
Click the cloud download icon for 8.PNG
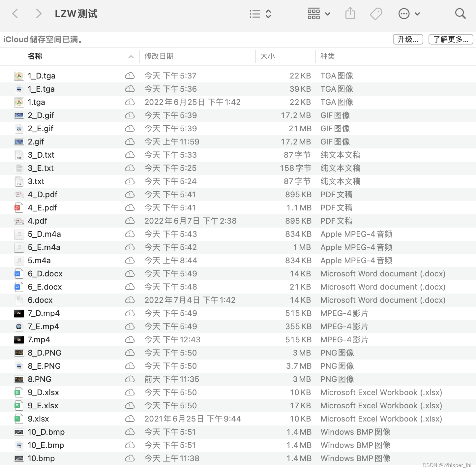coord(130,379)
